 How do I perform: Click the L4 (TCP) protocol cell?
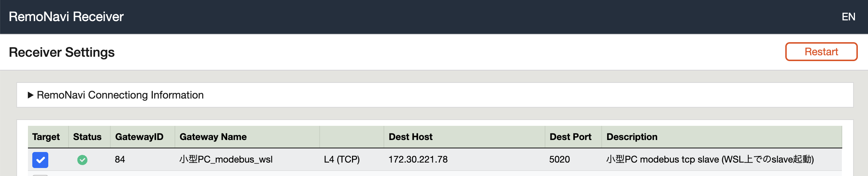pyautogui.click(x=342, y=159)
